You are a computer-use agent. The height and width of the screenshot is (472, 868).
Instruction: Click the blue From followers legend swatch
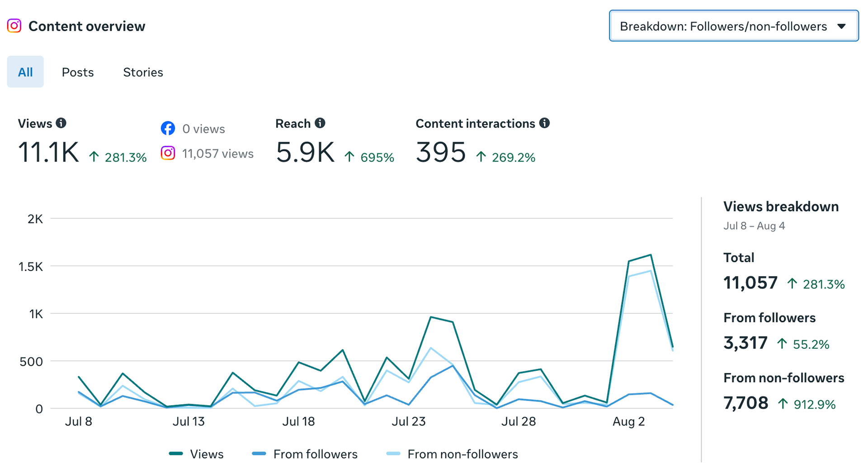259,453
